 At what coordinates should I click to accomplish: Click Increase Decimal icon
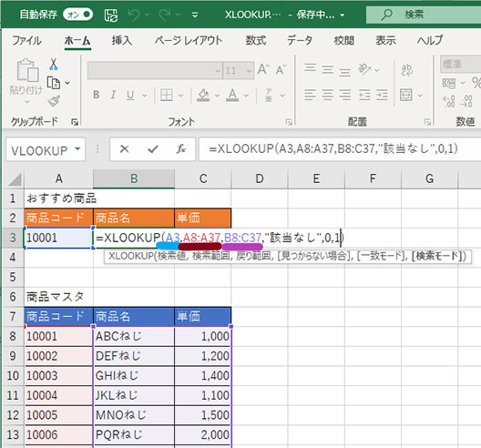tap(449, 101)
